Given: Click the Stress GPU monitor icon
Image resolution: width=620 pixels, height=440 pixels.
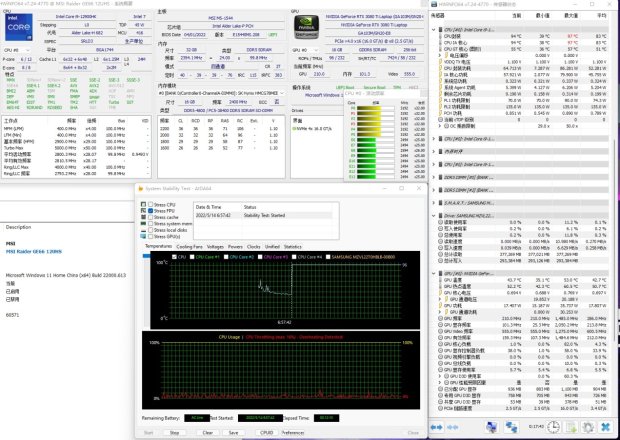Looking at the screenshot, I should pyautogui.click(x=143, y=236).
